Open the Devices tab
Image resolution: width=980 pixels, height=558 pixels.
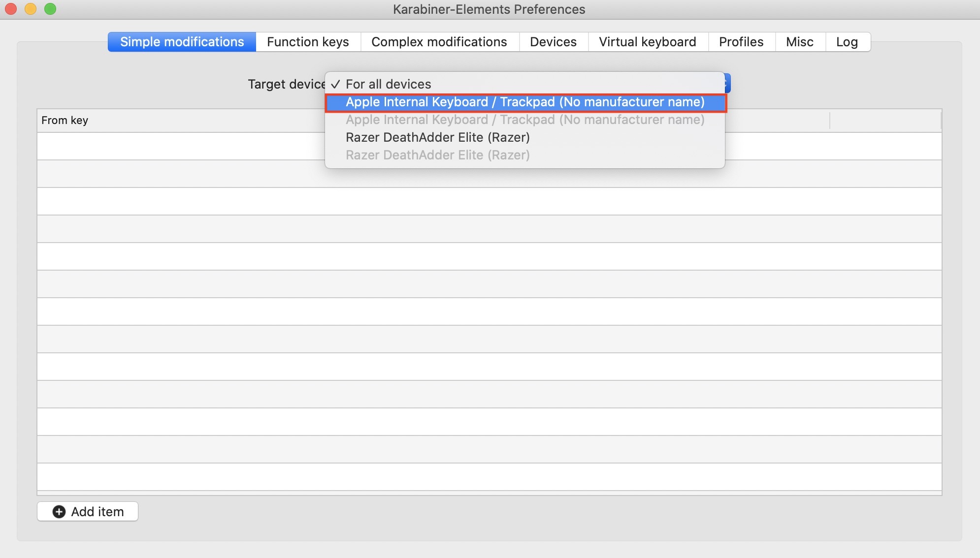click(553, 42)
